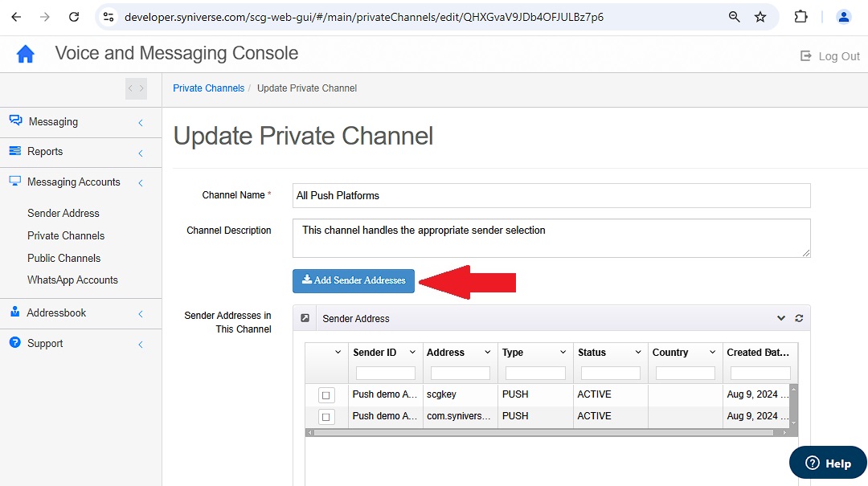Collapse sidebar using the arrows toggle button
This screenshot has width=868, height=486.
(136, 88)
